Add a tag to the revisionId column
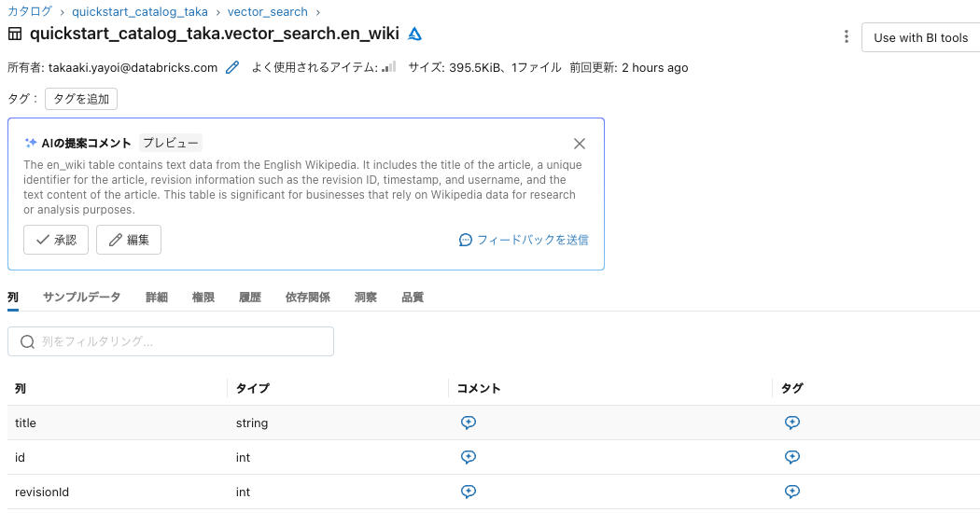The width and height of the screenshot is (980, 513). 791,492
